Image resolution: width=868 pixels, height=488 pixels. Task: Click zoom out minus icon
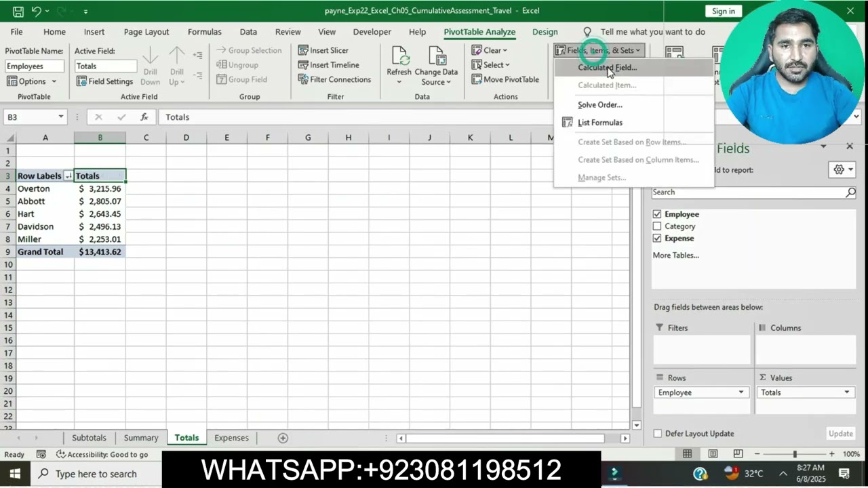point(756,454)
